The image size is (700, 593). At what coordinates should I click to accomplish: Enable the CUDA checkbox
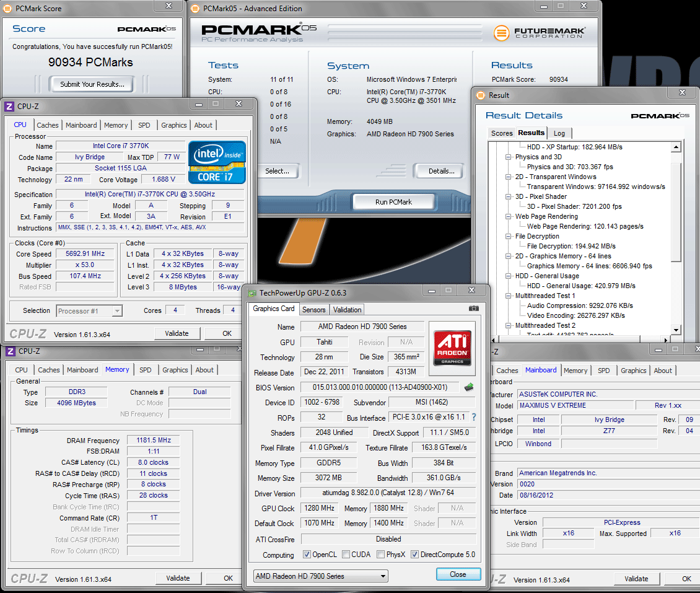346,555
